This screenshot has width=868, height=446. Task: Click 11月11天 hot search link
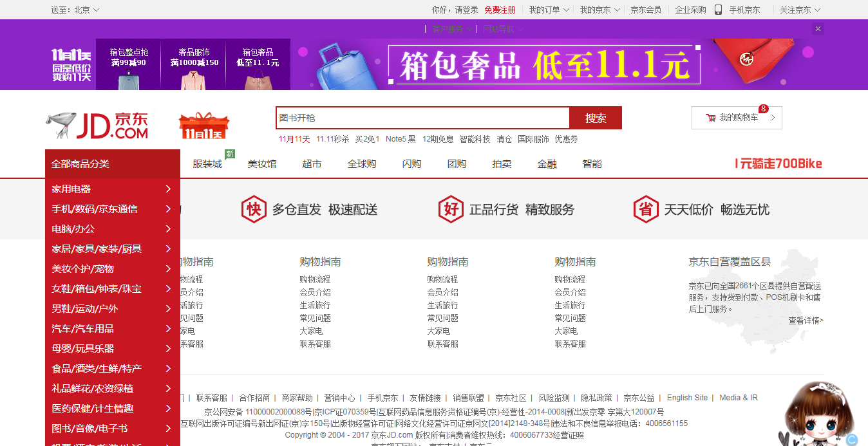(x=294, y=139)
